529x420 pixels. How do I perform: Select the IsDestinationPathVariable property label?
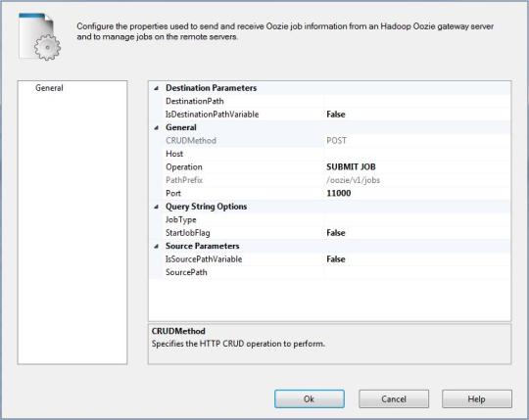(x=213, y=115)
